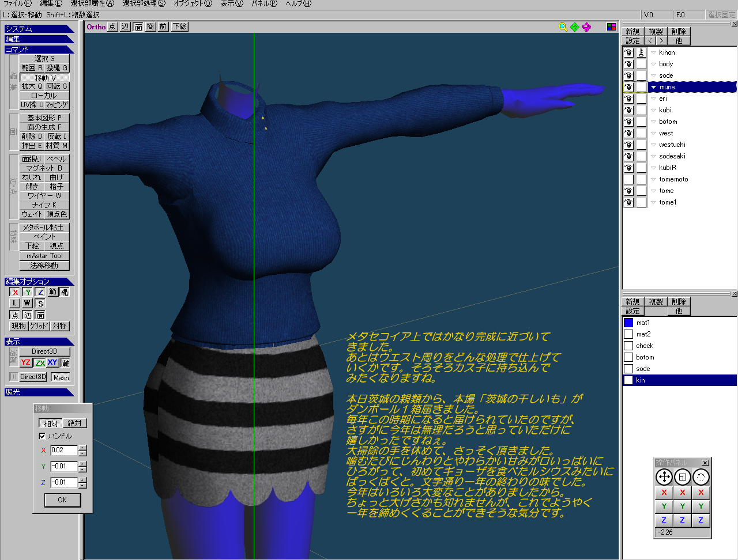Click the four-color viewport layout icon
Screen dimensions: 738x560
(x=611, y=27)
